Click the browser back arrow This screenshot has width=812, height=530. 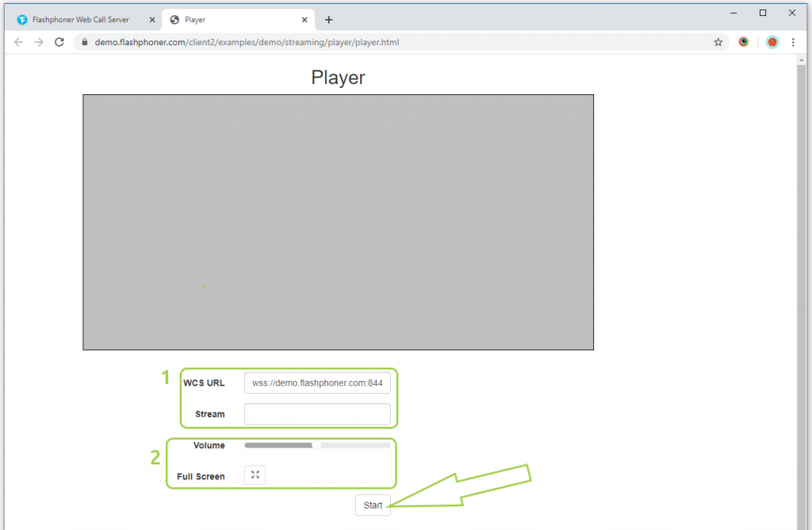19,43
